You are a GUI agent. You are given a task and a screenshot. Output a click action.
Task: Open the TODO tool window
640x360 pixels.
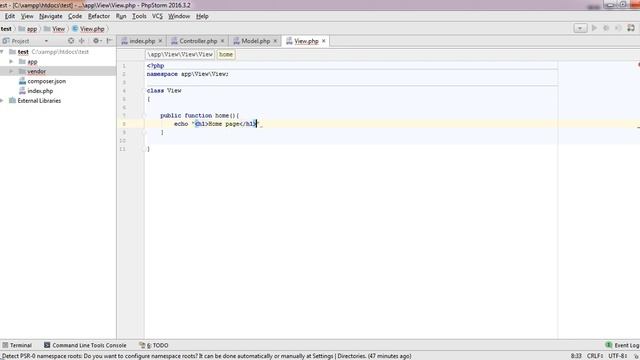pos(154,345)
